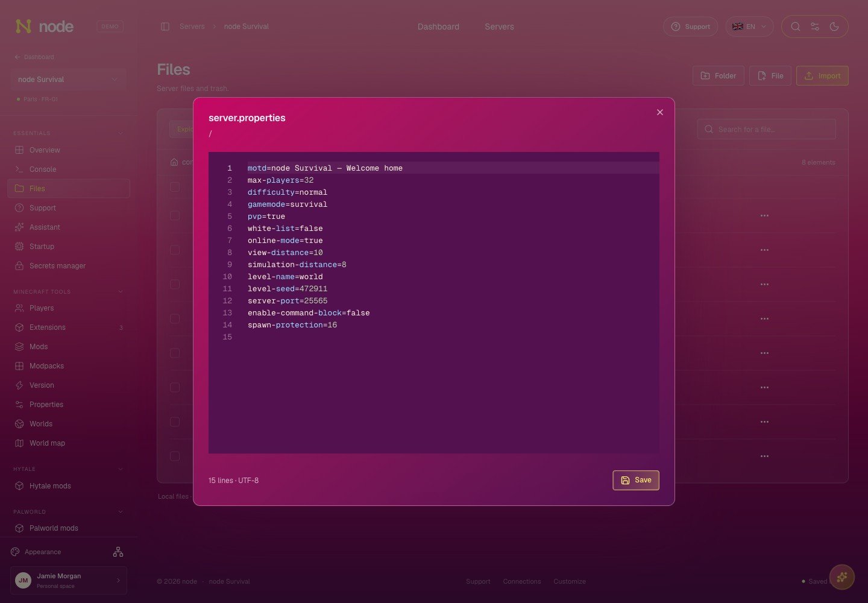Open Overview in the sidebar
Viewport: 868px width, 603px height.
69,150
